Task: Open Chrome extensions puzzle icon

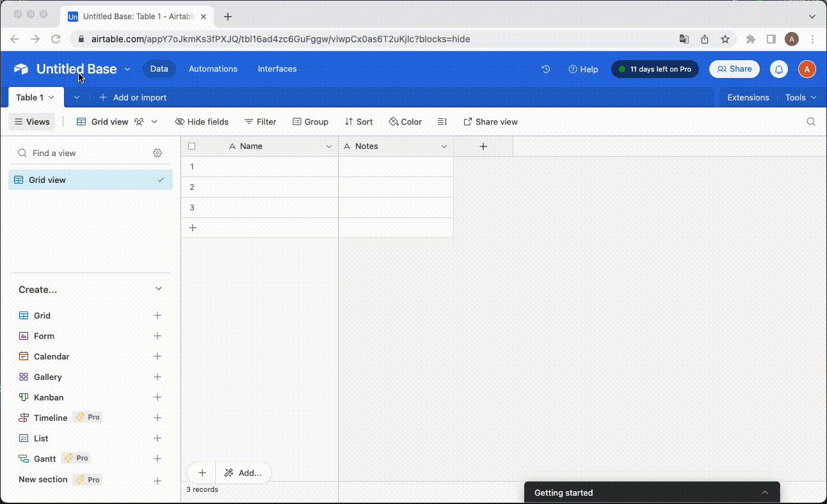Action: coord(751,39)
